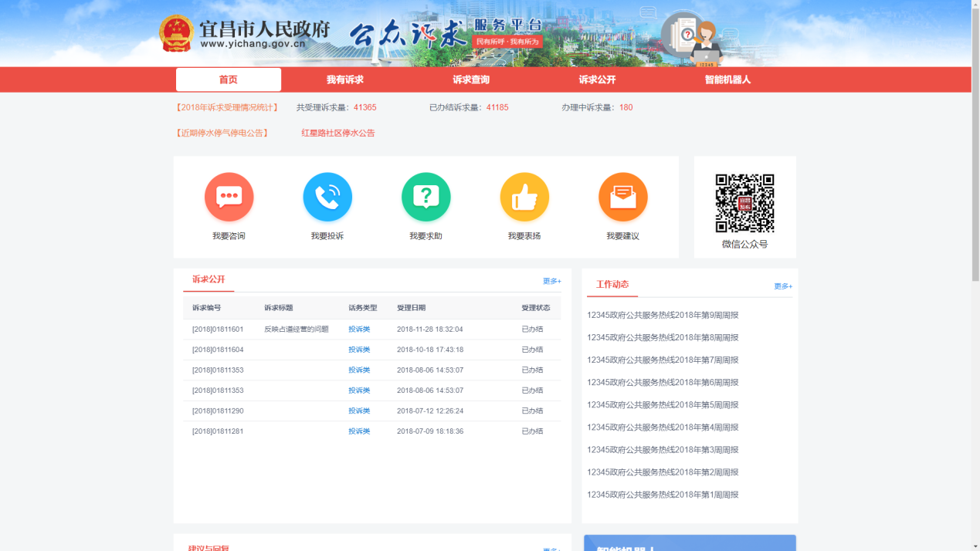Click the 我要咨询 chat bubble icon
980x551 pixels.
point(229,197)
